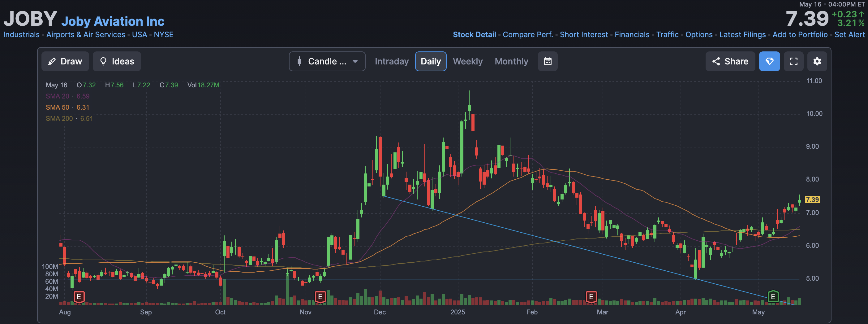Click the 5.00 price axis label
Image resolution: width=868 pixels, height=324 pixels.
(x=812, y=278)
